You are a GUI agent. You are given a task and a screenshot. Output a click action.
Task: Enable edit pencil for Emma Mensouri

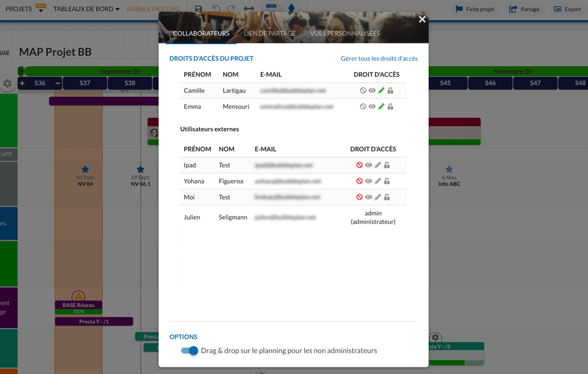point(381,107)
